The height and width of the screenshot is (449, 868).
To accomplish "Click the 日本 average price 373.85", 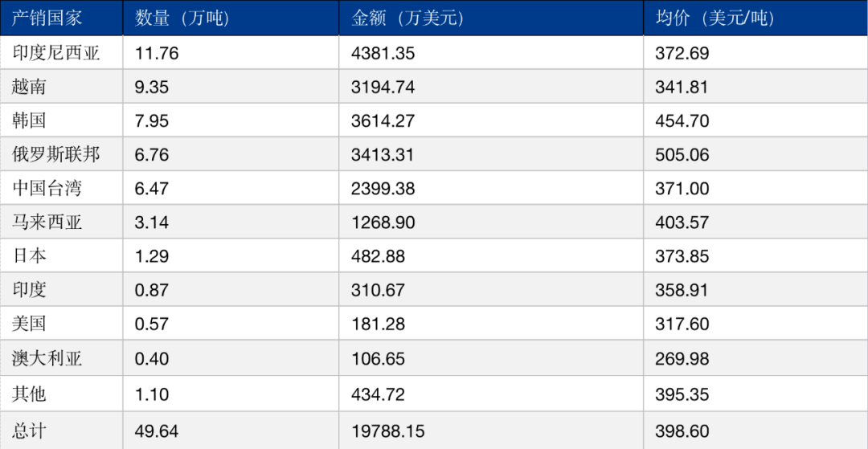I will pyautogui.click(x=682, y=257).
